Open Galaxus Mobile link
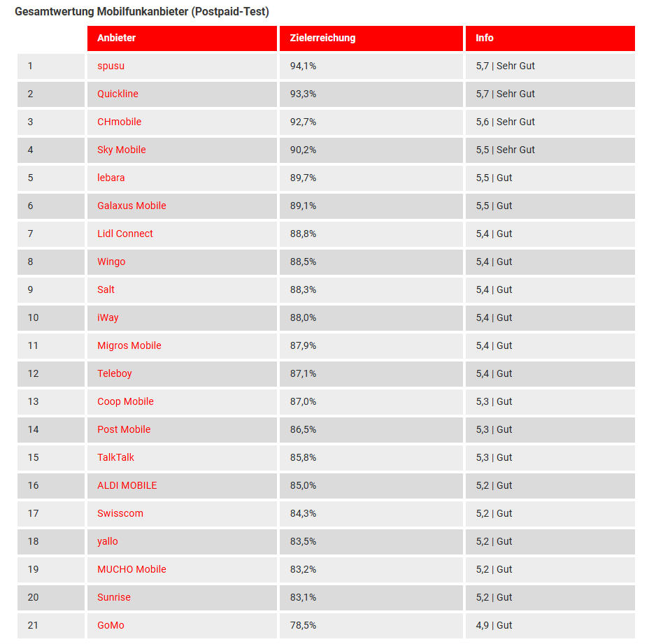 tap(131, 206)
